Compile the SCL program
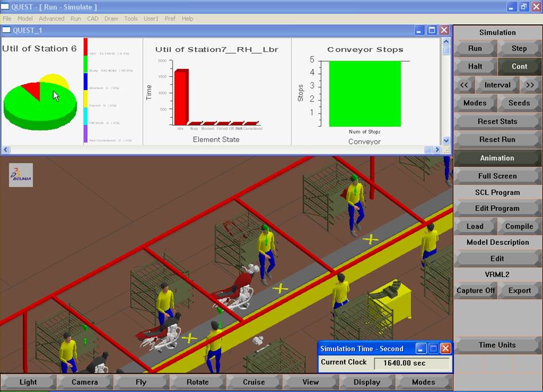This screenshot has width=543, height=392. pyautogui.click(x=519, y=226)
